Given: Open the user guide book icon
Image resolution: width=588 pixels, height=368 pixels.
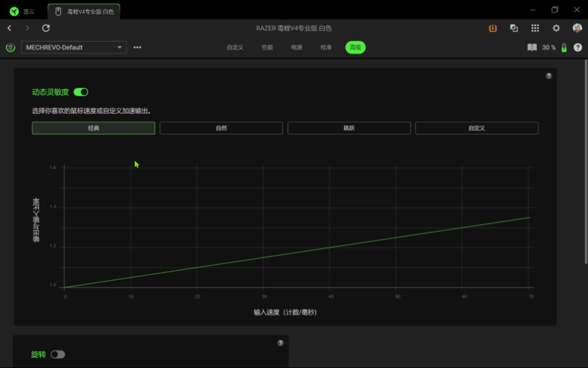Looking at the screenshot, I should [x=532, y=47].
